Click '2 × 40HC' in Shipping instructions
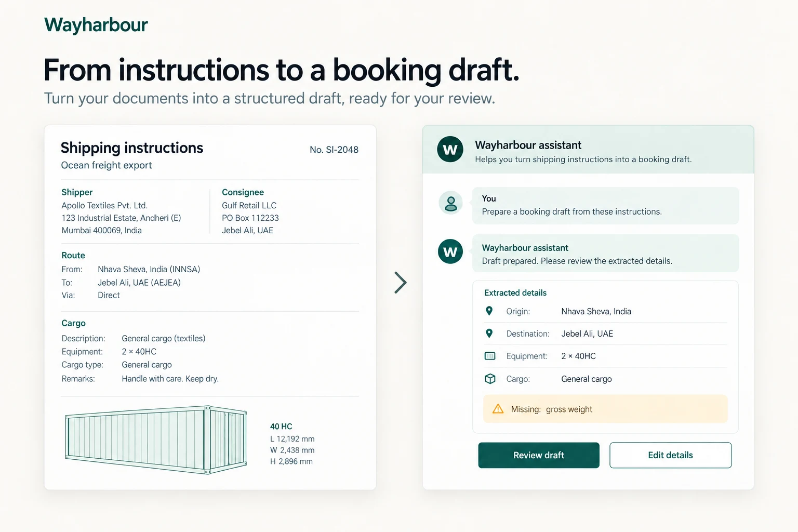The height and width of the screenshot is (532, 798). coord(139,352)
